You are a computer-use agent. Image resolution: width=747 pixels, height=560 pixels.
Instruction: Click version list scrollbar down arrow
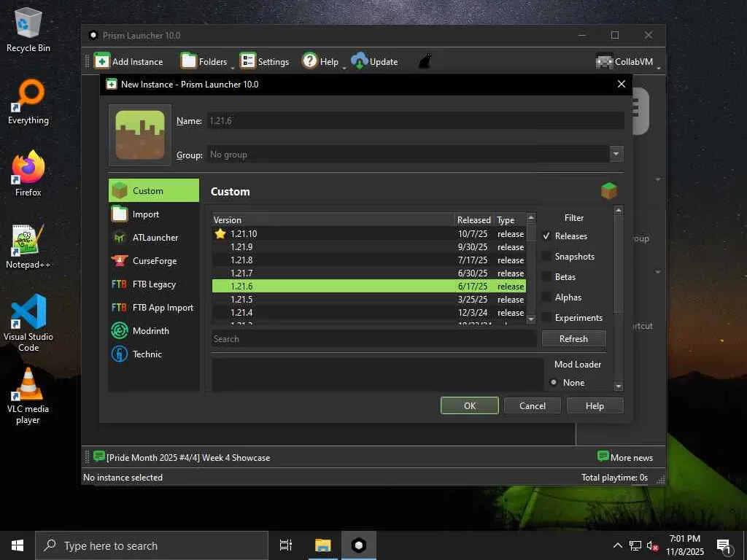click(x=531, y=319)
